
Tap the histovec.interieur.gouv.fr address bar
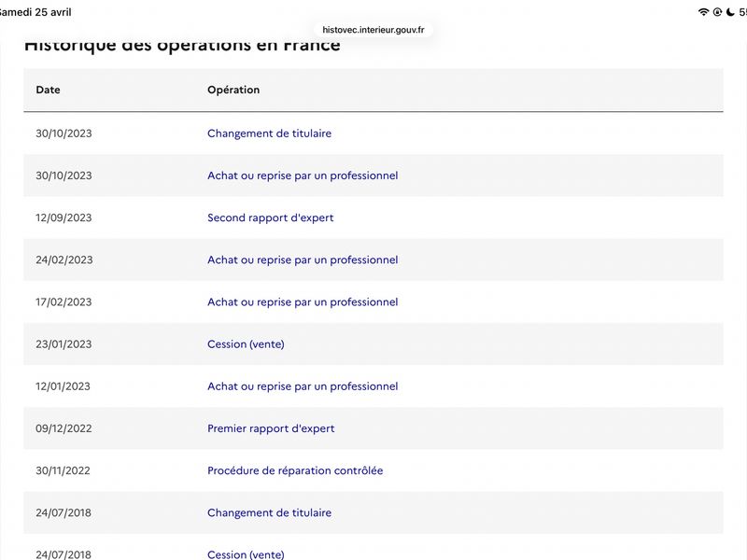coord(373,30)
